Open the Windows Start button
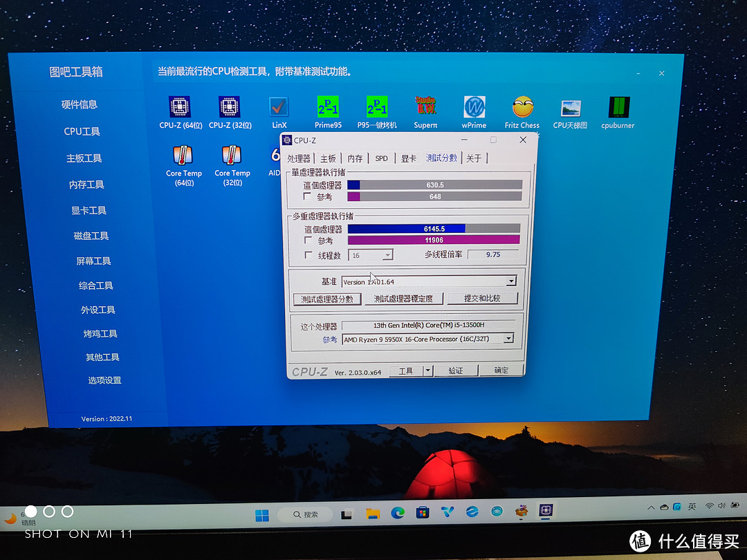 pos(262,515)
